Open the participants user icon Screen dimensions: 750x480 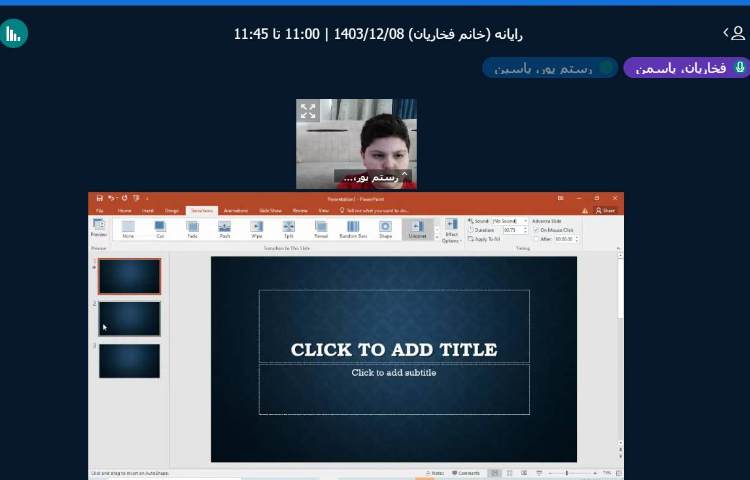[738, 33]
